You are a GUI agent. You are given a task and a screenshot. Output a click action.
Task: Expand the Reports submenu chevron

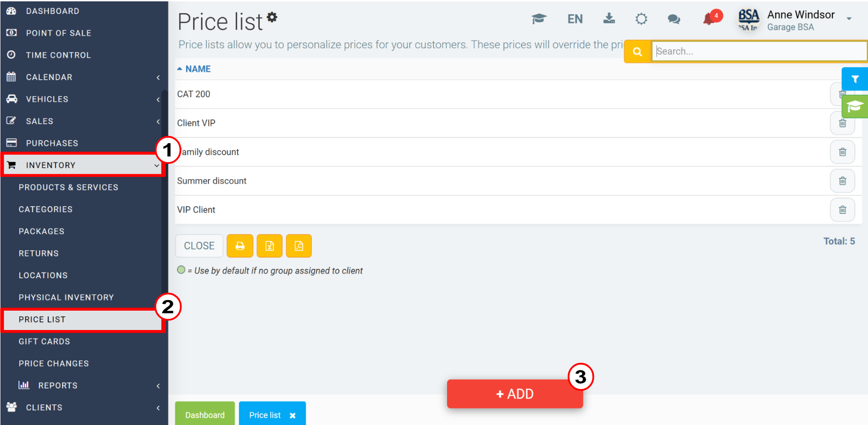pyautogui.click(x=158, y=386)
